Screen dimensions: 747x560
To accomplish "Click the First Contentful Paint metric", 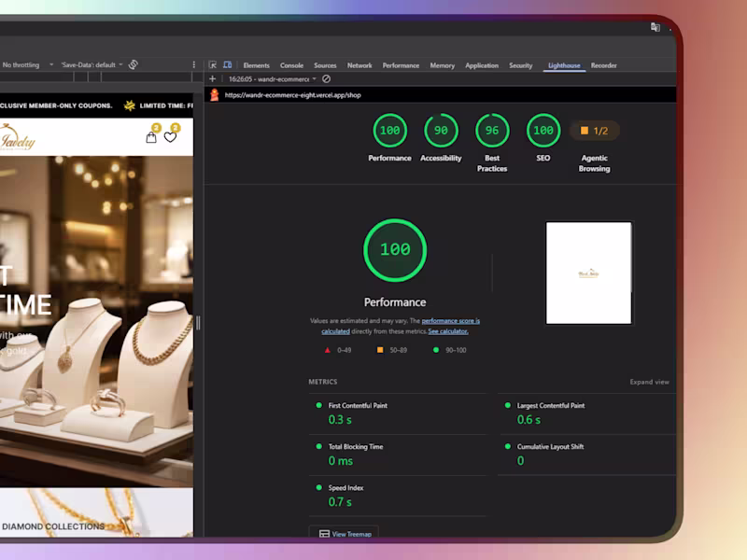I will [x=398, y=413].
